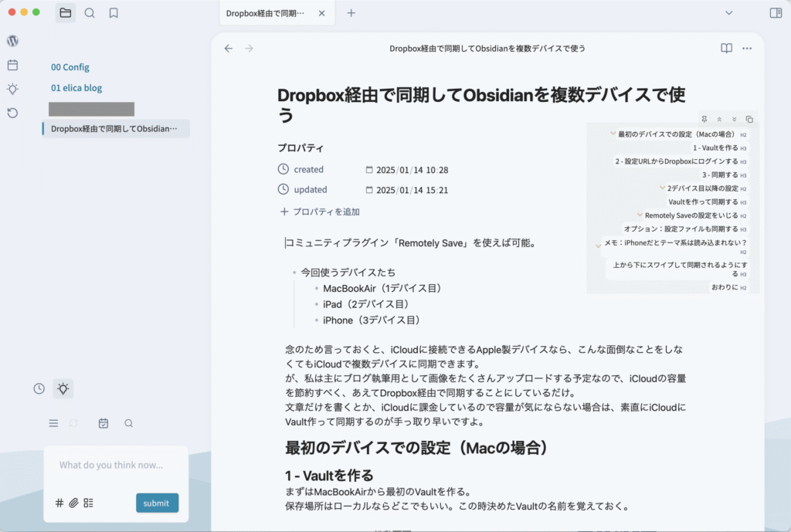
Task: Go forward with the right arrow
Action: pos(250,49)
